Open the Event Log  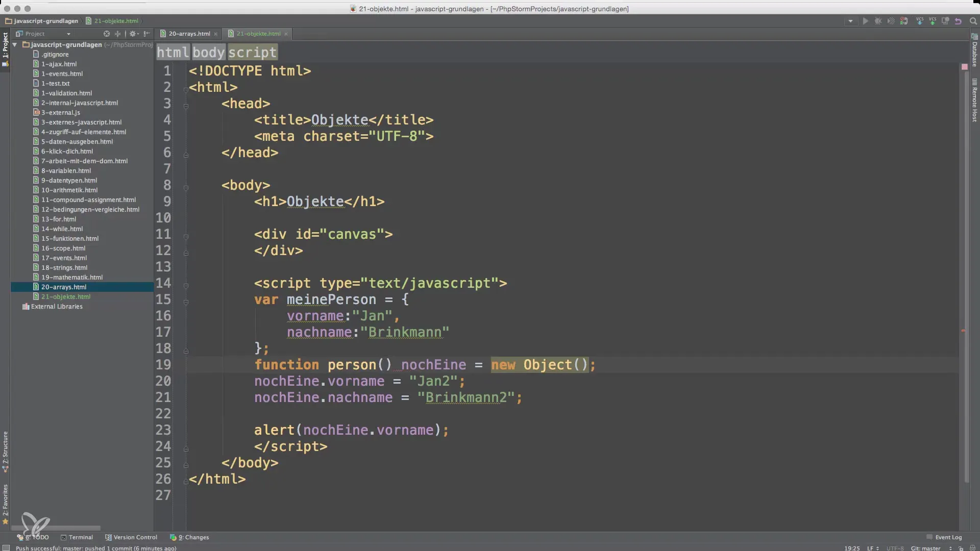pos(944,537)
